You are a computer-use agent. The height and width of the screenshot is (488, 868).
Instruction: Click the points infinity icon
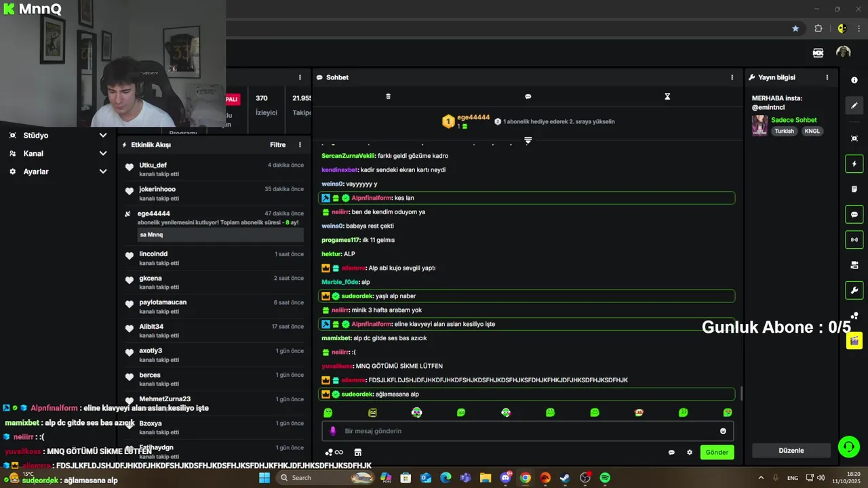(x=334, y=452)
